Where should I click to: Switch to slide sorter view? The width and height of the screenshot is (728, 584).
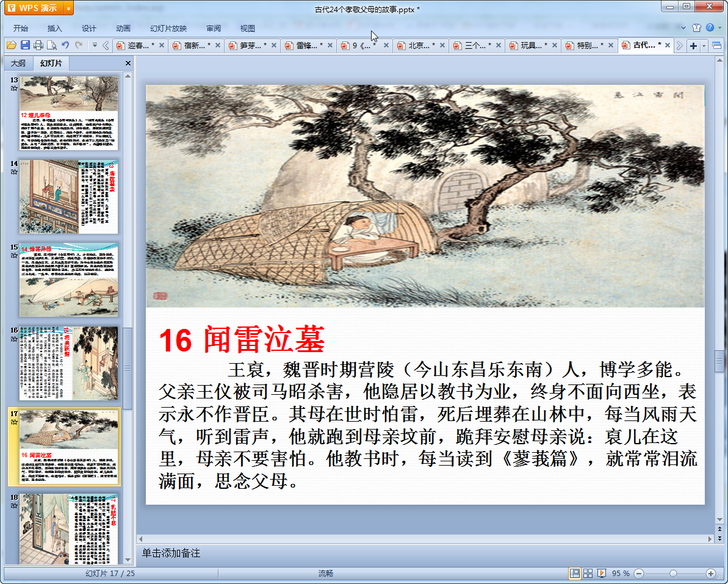click(588, 574)
